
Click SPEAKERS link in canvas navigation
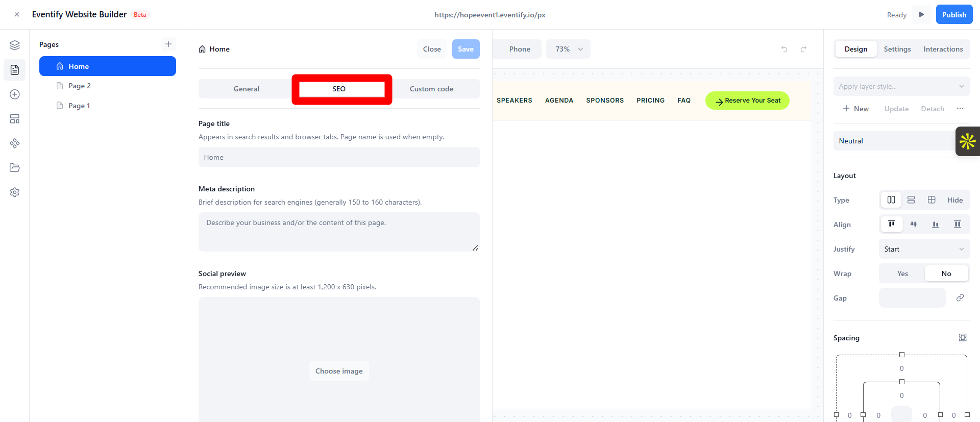click(x=514, y=101)
